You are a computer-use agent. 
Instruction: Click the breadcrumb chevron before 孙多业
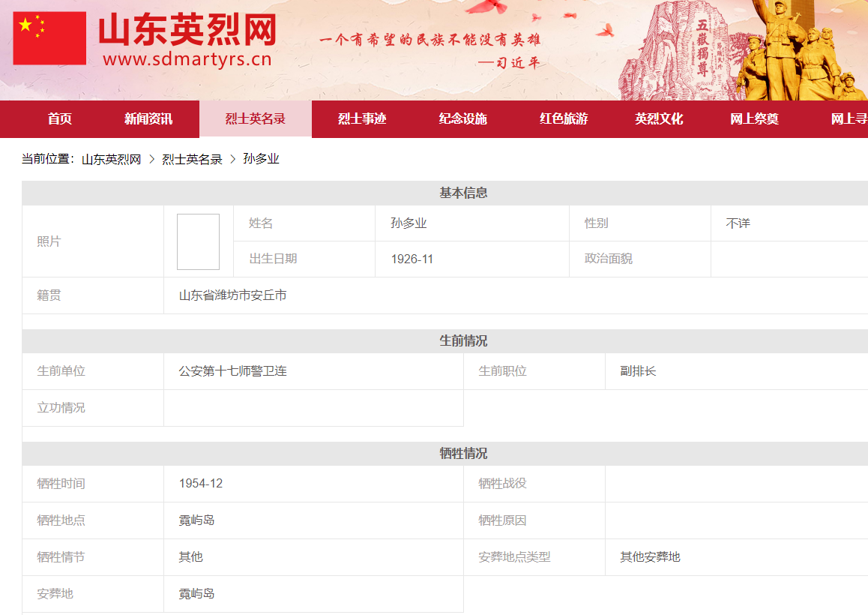point(233,159)
